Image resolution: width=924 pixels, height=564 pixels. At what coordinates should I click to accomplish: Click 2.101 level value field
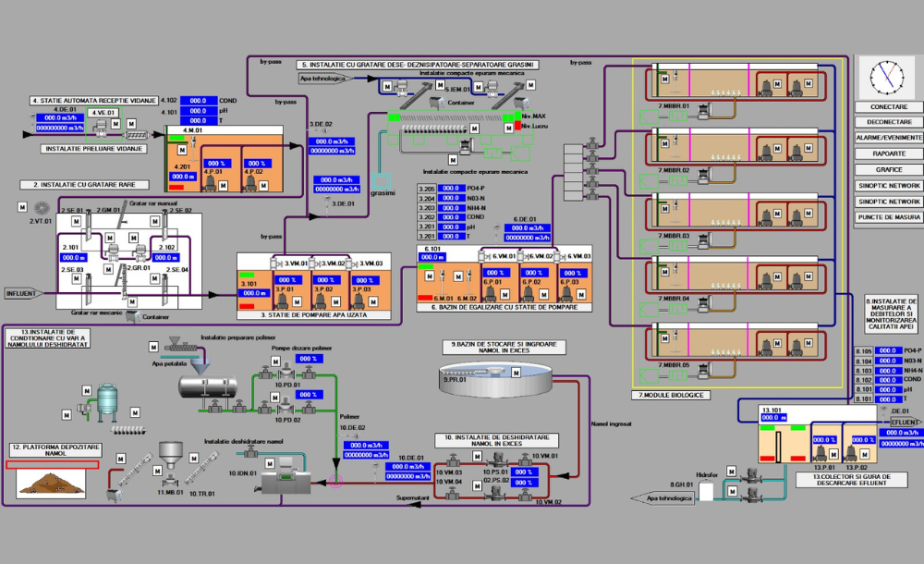(74, 258)
